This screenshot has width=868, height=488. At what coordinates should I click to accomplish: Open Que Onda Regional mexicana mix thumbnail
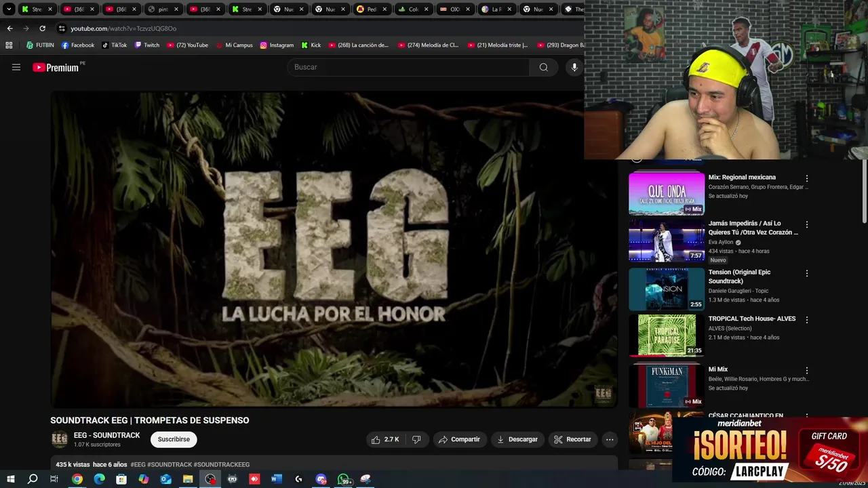tap(667, 193)
